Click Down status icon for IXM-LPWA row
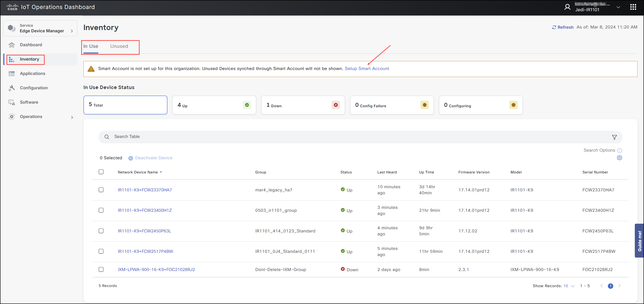 click(342, 269)
